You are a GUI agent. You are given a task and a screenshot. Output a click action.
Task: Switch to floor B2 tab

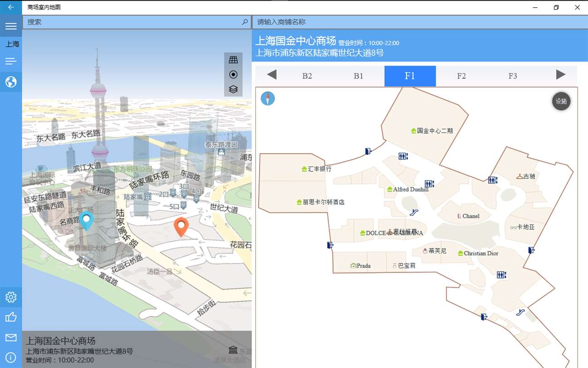(x=307, y=76)
